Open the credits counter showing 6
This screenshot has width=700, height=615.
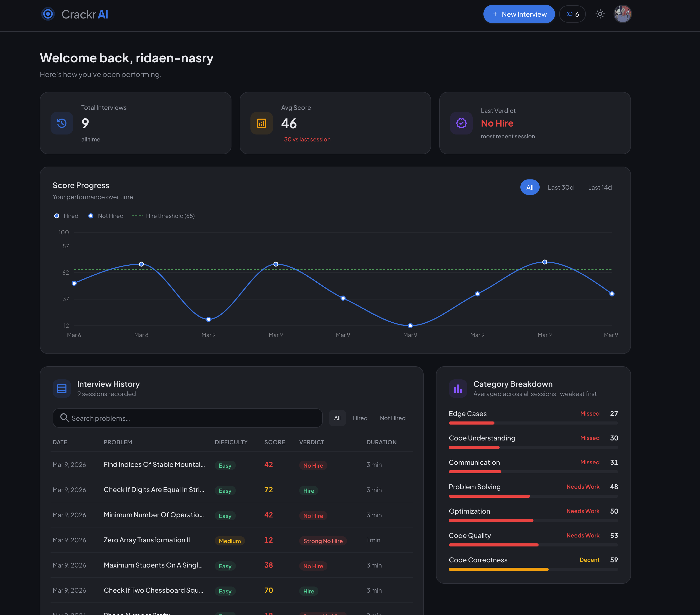[x=572, y=14]
